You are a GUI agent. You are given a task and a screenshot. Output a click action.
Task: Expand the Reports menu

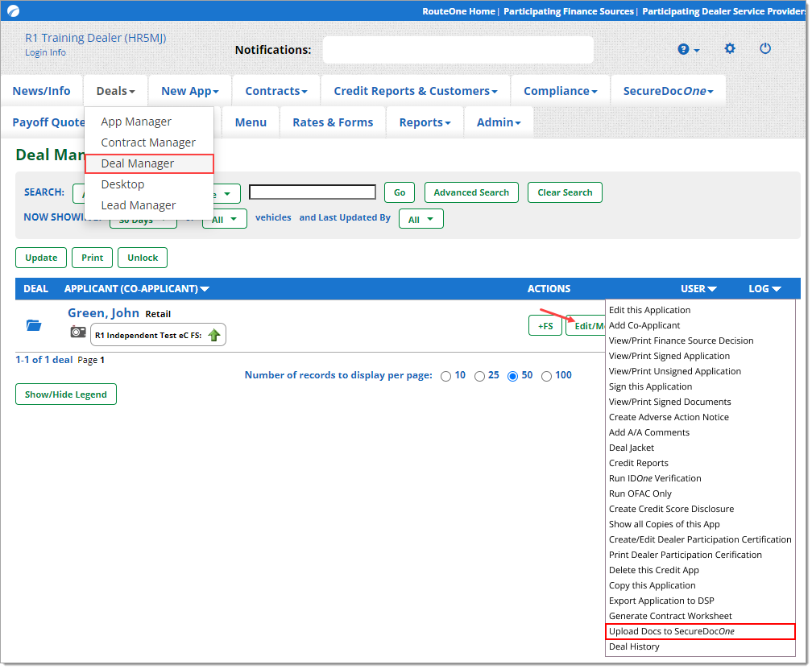pos(425,122)
